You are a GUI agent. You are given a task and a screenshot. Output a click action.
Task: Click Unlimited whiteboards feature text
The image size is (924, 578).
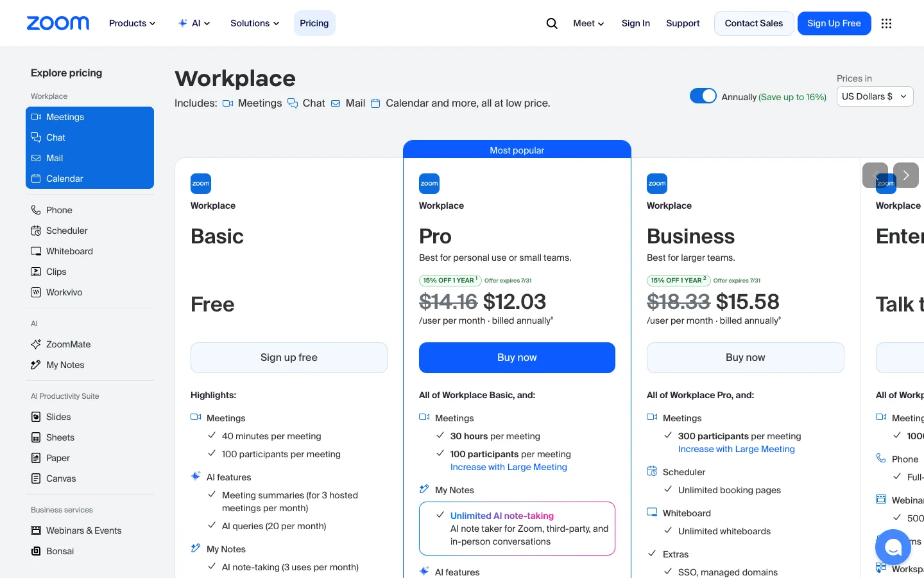[x=724, y=531]
